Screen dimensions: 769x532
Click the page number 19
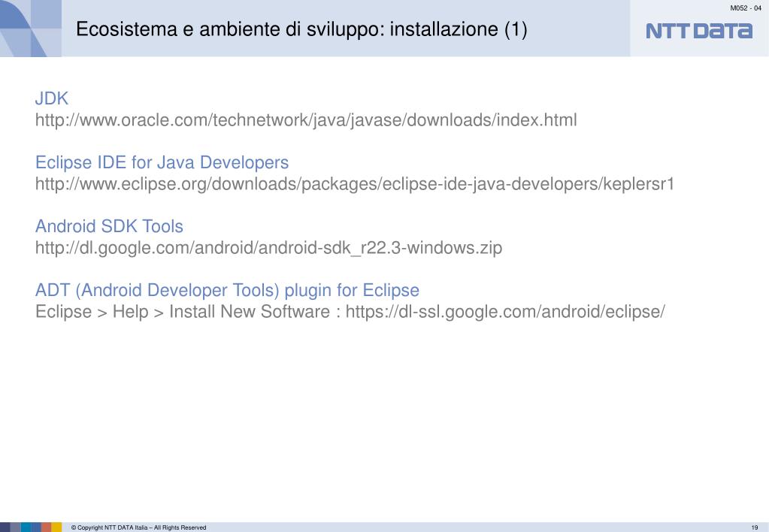coord(754,527)
